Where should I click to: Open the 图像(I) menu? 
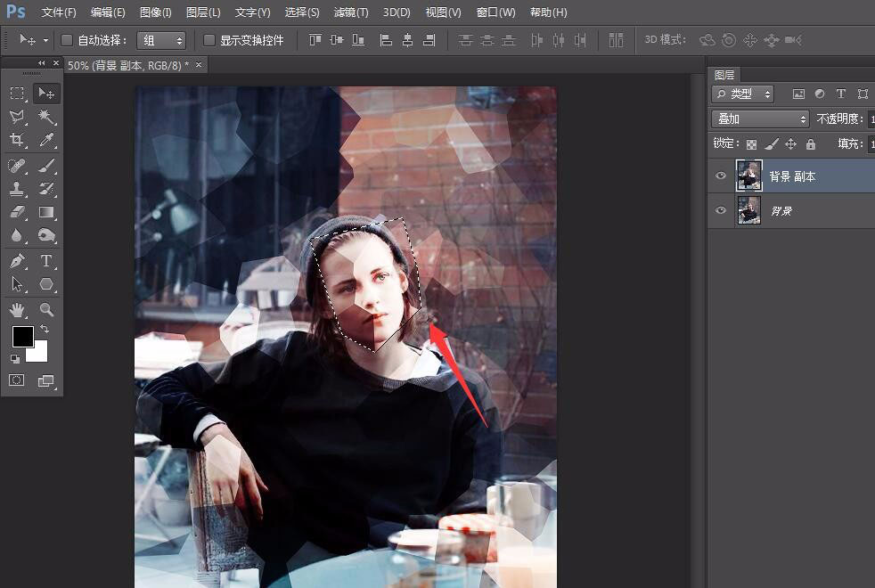(x=156, y=12)
